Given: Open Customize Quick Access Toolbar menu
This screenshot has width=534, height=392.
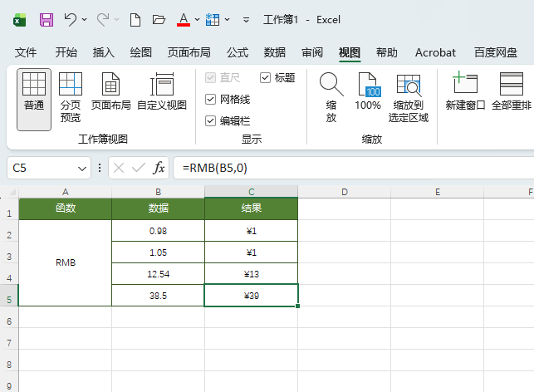Looking at the screenshot, I should (x=246, y=20).
